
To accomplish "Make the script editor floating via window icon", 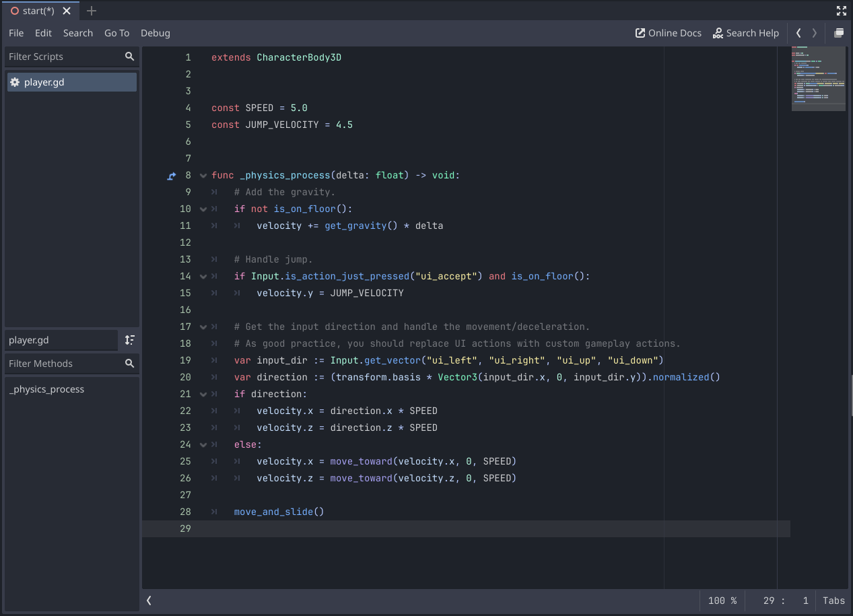I will pyautogui.click(x=839, y=32).
